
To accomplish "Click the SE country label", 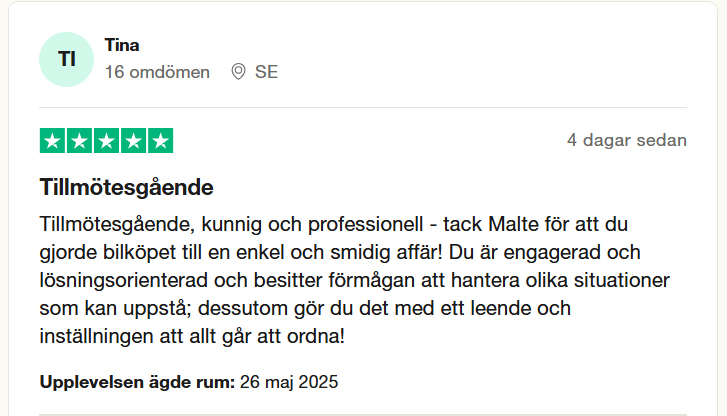I will [x=266, y=72].
